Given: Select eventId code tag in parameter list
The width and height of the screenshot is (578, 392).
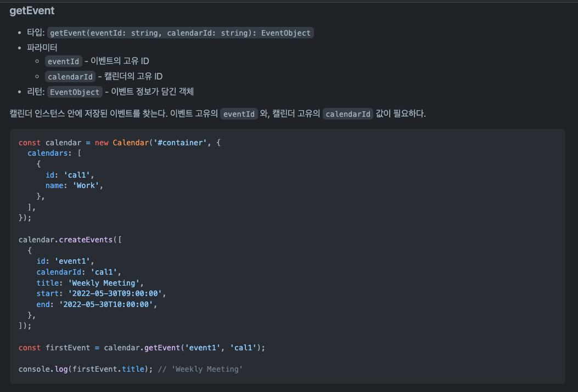Looking at the screenshot, I should (x=64, y=61).
